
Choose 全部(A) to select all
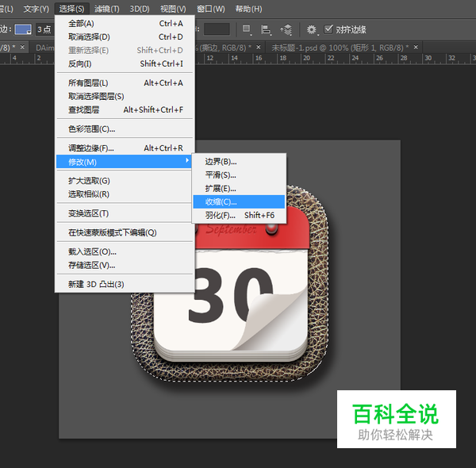[125, 23]
